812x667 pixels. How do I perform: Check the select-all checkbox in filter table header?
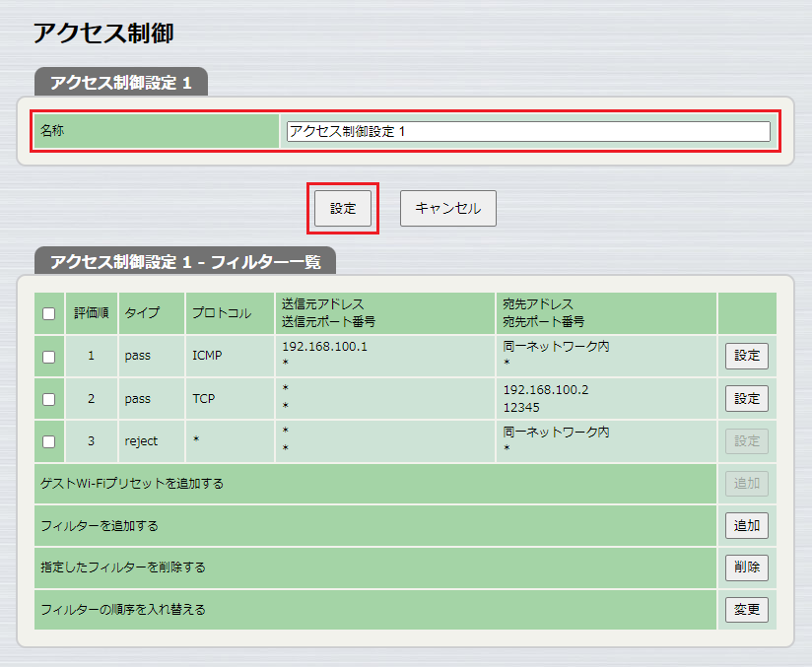coord(48,313)
